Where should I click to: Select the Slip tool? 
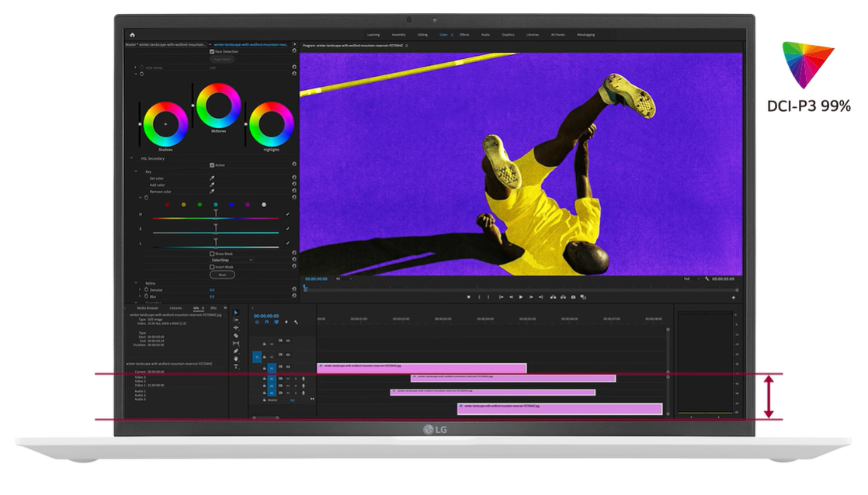(236, 344)
